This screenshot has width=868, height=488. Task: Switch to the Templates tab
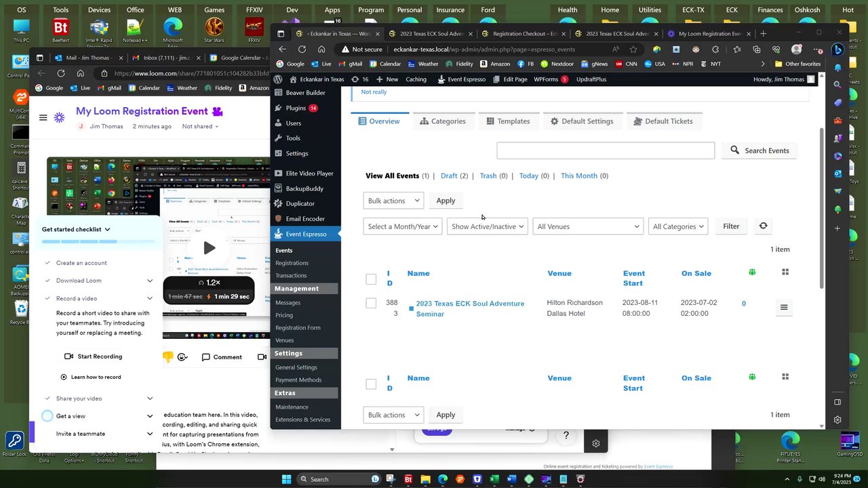pos(508,121)
